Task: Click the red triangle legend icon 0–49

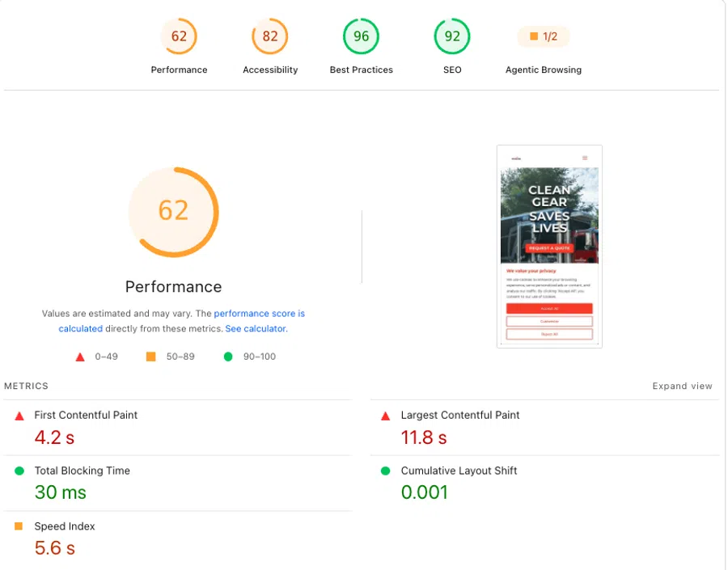Action: click(80, 357)
